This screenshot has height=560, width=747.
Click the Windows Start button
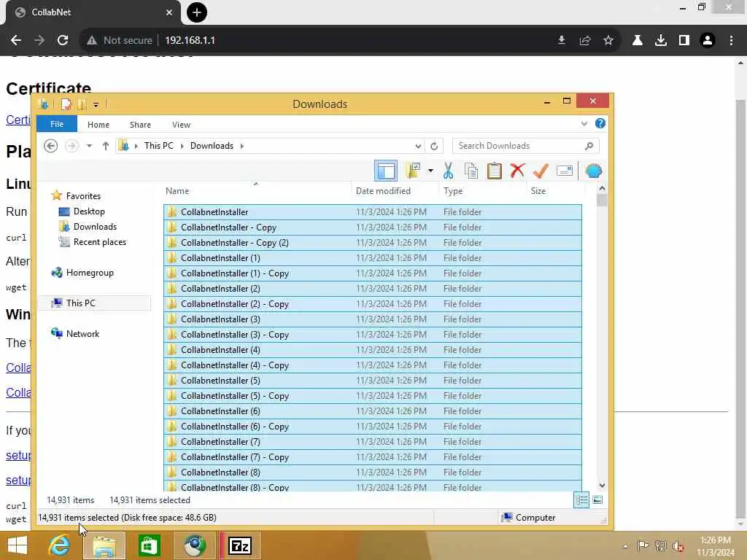tap(18, 545)
